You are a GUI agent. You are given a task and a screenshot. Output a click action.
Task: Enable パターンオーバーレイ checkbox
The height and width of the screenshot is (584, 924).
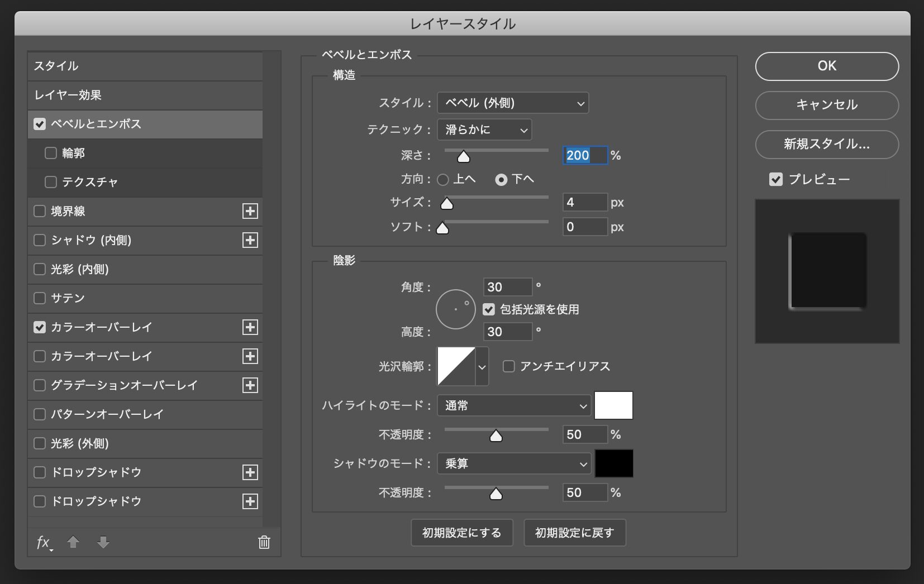40,414
